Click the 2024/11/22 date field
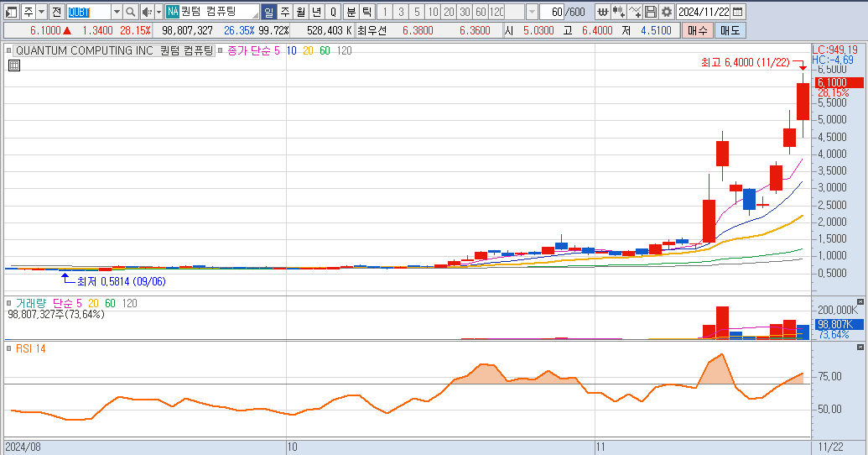 704,12
